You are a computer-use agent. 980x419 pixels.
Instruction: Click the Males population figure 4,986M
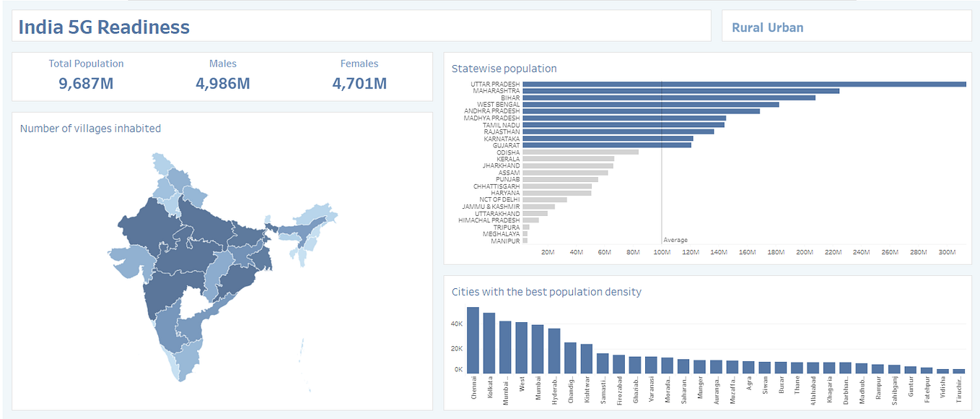(223, 83)
